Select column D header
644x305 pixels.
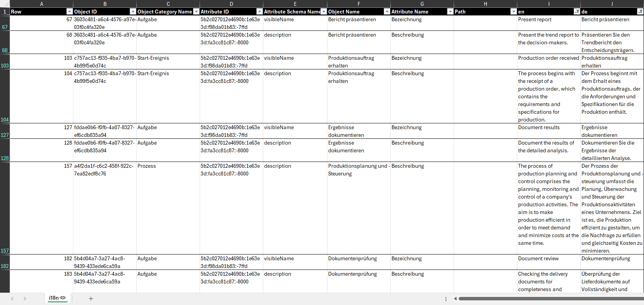pyautogui.click(x=232, y=4)
